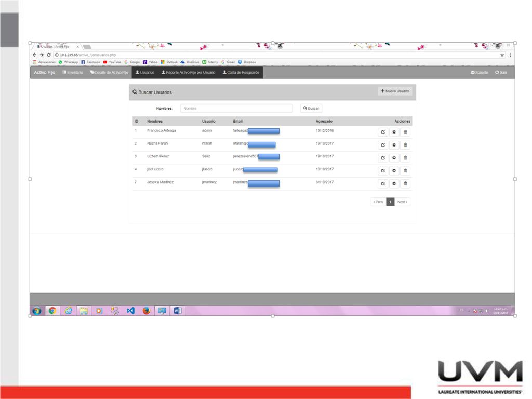Screen dimensions: 532x399
Task: Open the Facebook bookmark
Action: [90, 62]
